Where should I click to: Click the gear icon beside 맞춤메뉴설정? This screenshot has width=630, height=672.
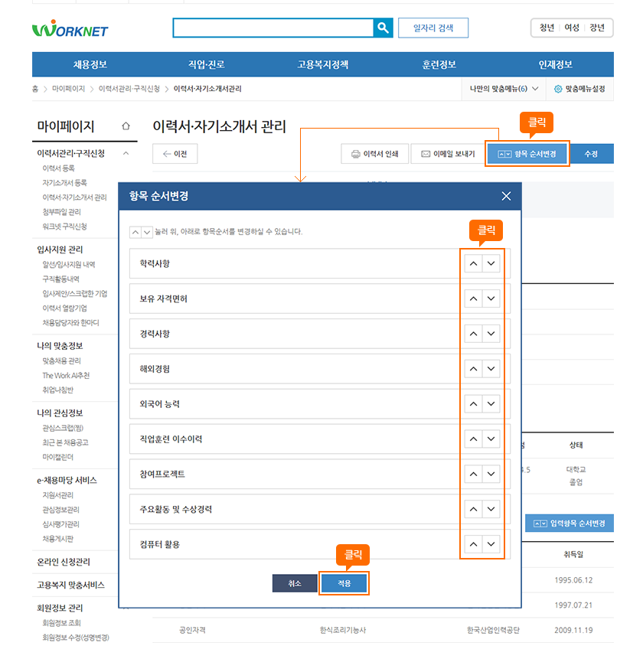557,88
